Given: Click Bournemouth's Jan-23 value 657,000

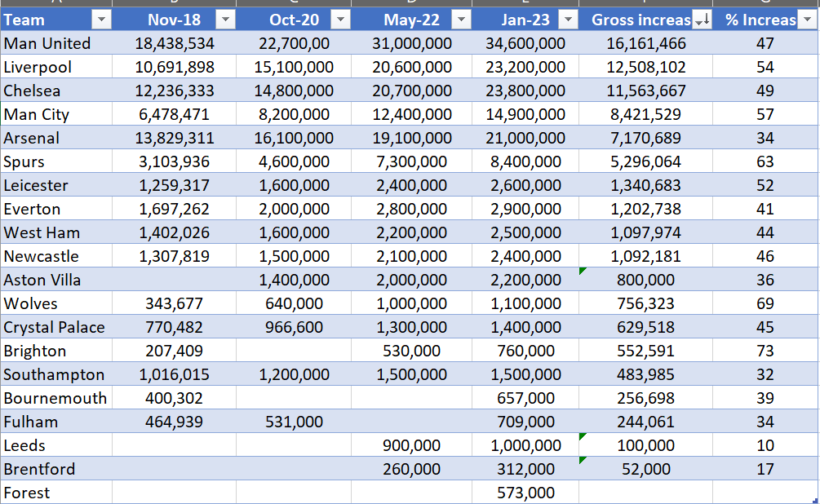Looking at the screenshot, I should 525,398.
